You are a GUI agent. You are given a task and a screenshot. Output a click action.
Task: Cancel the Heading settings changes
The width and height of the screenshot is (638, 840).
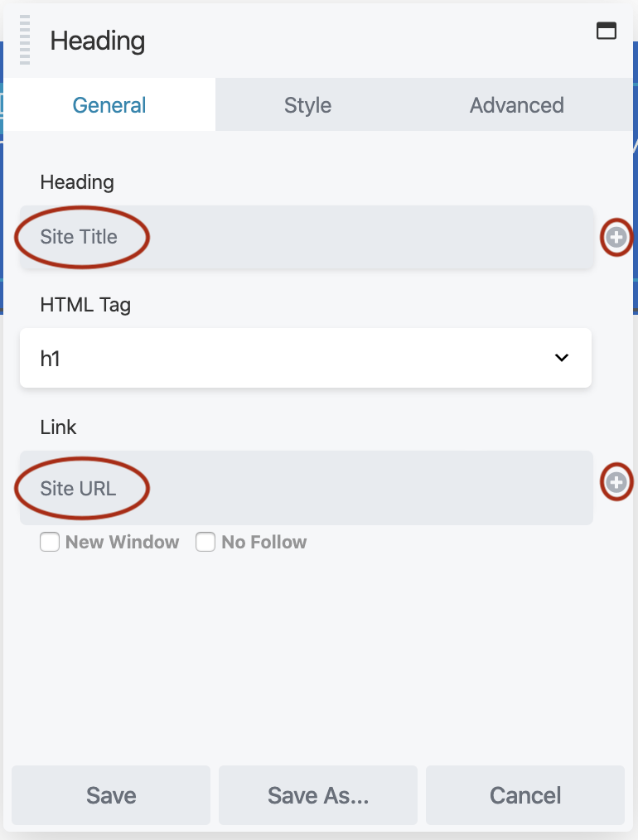click(x=525, y=795)
